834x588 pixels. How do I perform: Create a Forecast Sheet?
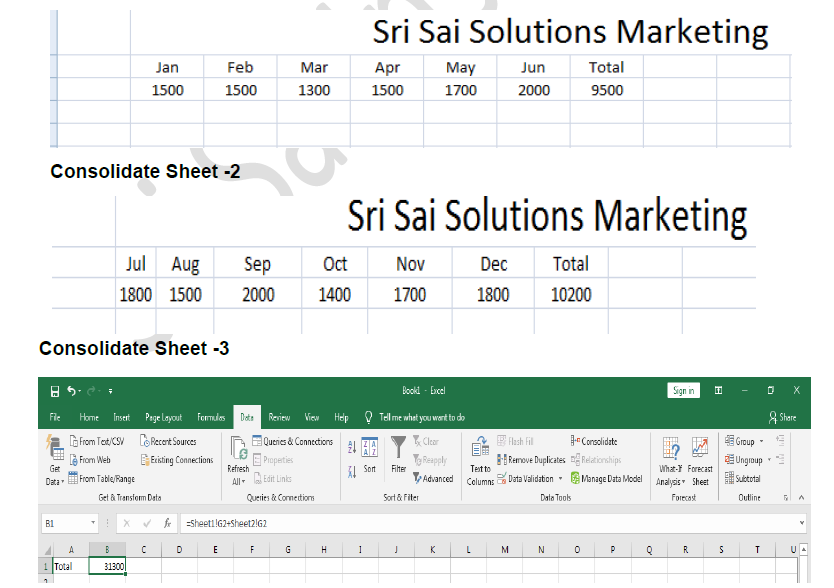(700, 458)
